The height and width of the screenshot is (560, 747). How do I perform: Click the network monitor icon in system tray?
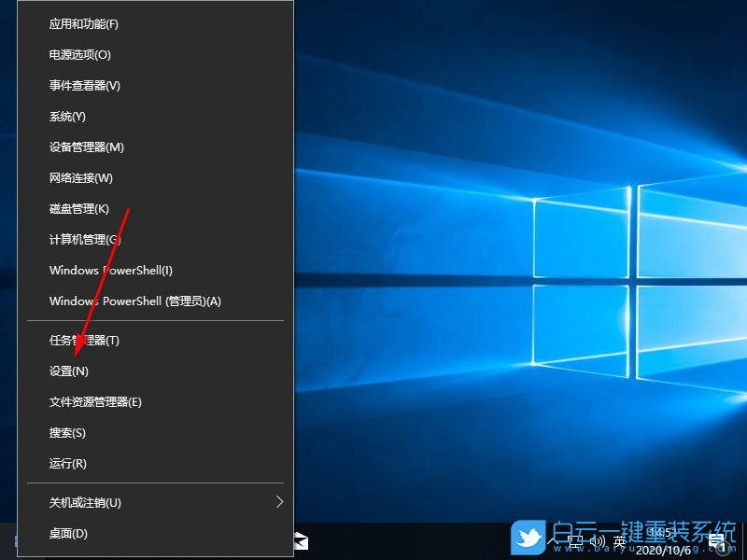click(575, 539)
